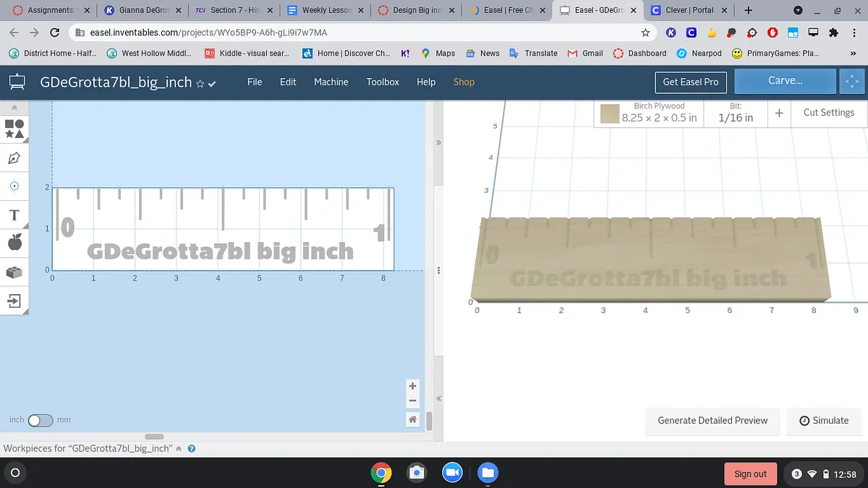Star the project as favorite
This screenshot has width=868, height=488.
coord(200,84)
